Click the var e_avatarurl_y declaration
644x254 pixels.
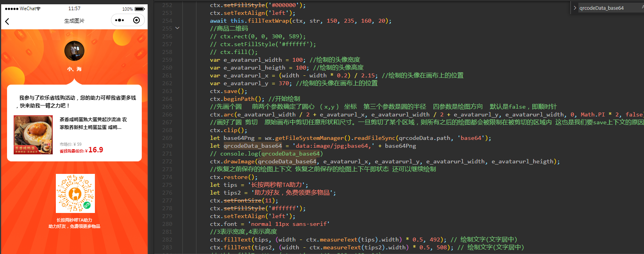pyautogui.click(x=251, y=83)
